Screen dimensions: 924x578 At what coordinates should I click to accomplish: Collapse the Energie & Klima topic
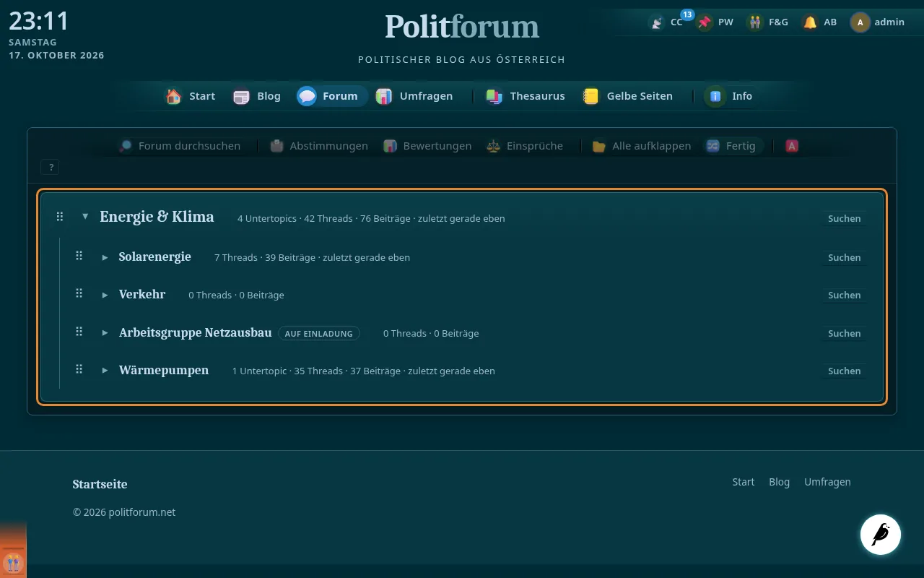(85, 216)
